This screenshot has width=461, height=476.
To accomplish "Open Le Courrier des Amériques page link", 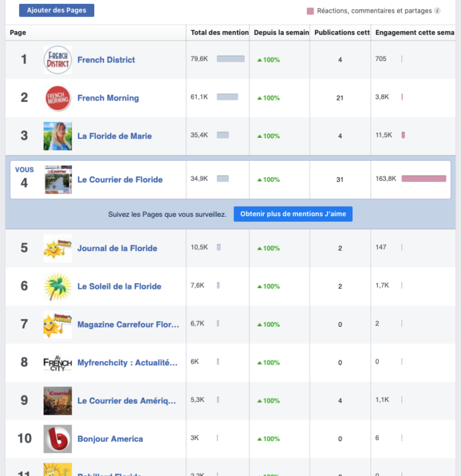I will (127, 401).
